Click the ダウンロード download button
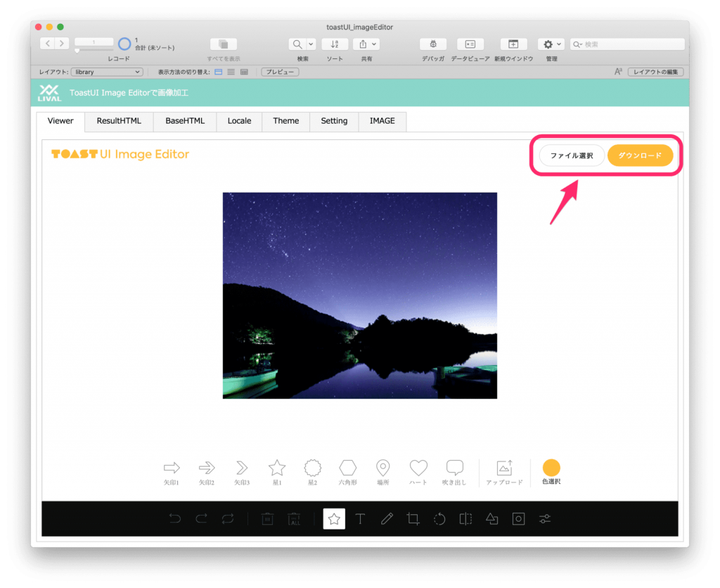This screenshot has height=588, width=720. (x=640, y=155)
